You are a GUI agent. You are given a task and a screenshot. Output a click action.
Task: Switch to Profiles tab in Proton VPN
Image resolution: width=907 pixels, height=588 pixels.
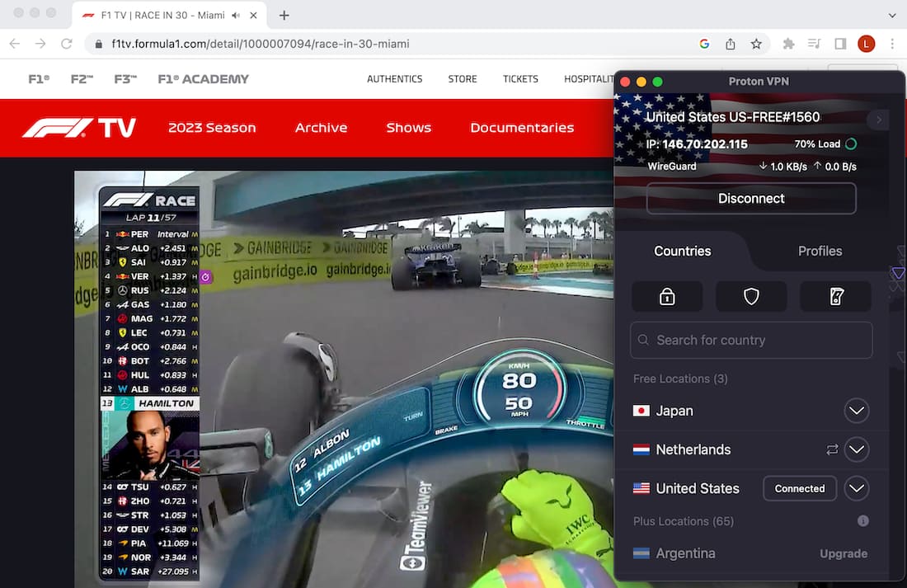pos(820,252)
